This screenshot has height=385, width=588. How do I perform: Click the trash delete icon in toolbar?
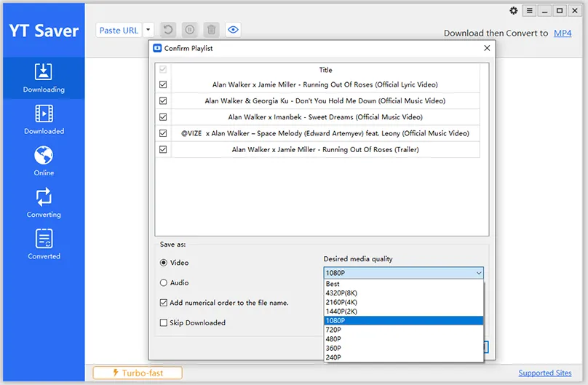[x=212, y=30]
